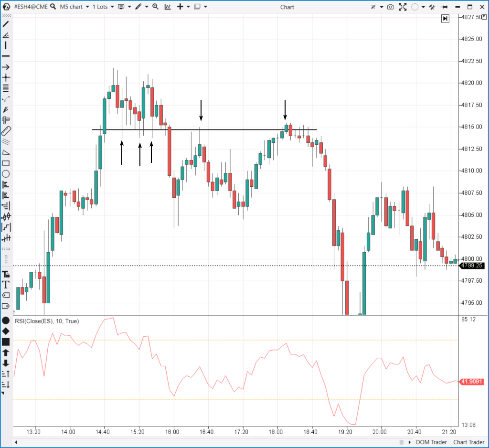Take a chart screenshot with camera icon
The width and height of the screenshot is (489, 448).
[x=391, y=7]
